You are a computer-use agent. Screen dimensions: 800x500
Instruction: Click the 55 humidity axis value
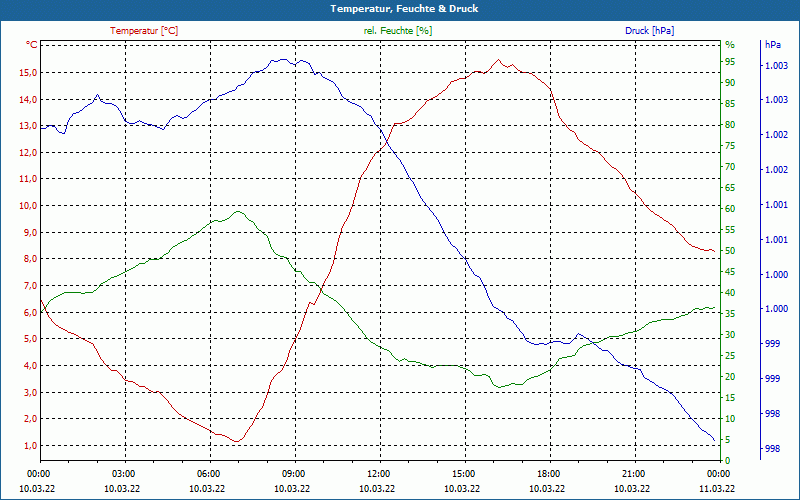[730, 230]
